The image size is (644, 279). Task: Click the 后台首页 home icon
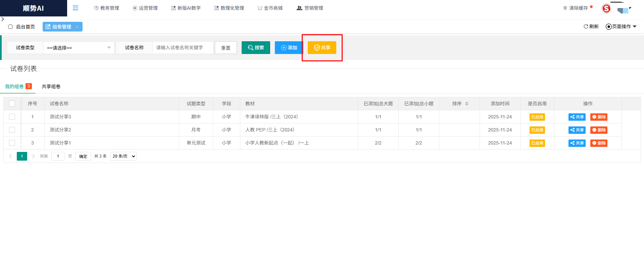pos(10,26)
